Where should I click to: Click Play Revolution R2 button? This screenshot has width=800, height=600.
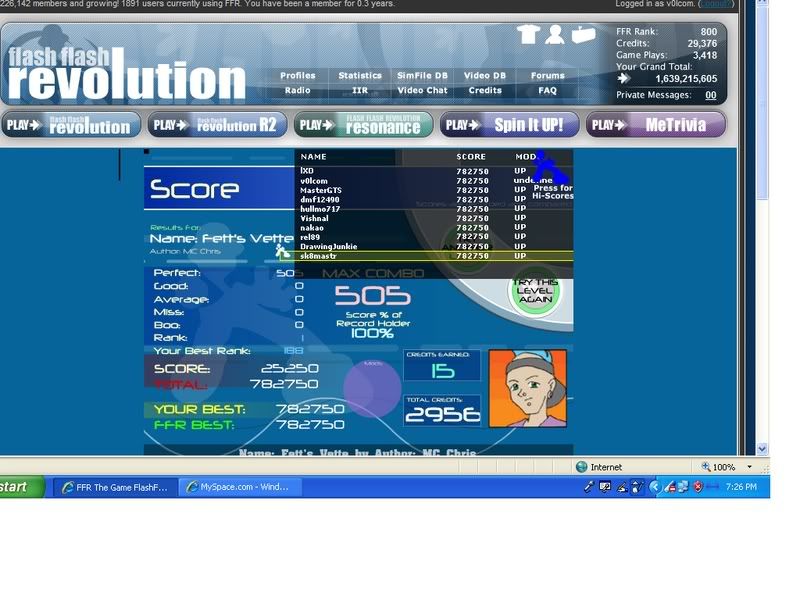(x=217, y=125)
